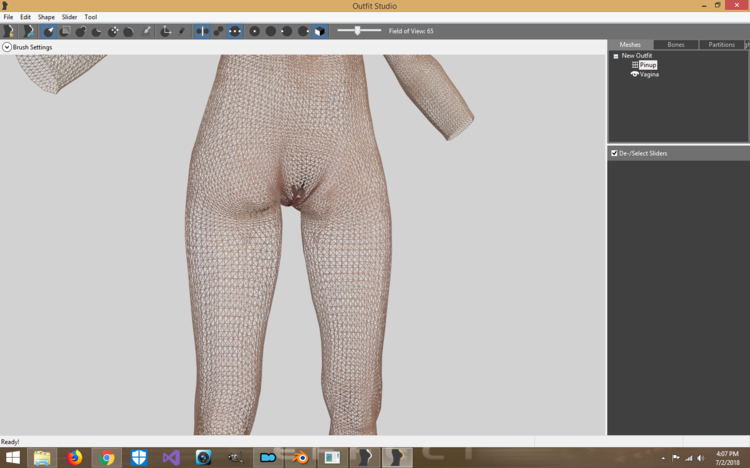Open the Shape menu
750x468 pixels.
[x=46, y=17]
